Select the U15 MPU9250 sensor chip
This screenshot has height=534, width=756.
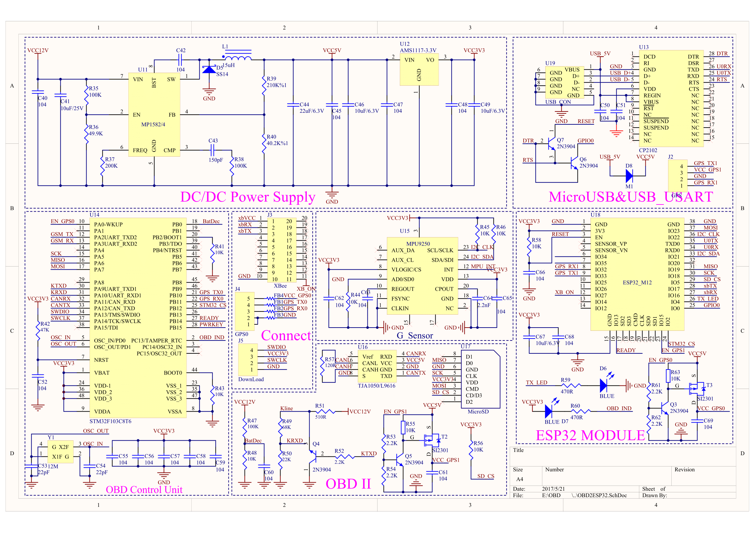(x=422, y=276)
